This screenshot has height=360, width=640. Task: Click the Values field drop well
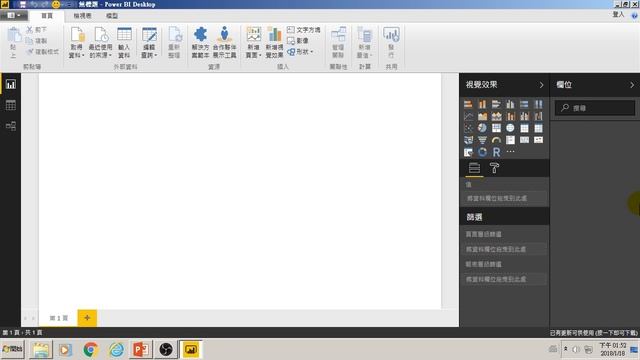click(x=505, y=198)
